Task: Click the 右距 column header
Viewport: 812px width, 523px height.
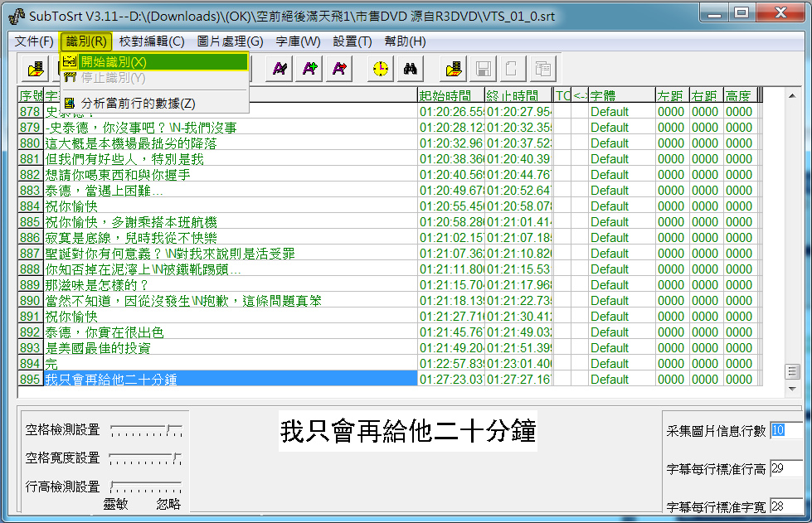Action: click(x=707, y=95)
